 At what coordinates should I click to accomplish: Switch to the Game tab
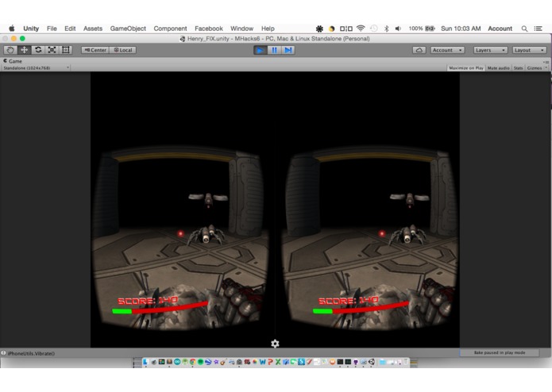(x=13, y=61)
